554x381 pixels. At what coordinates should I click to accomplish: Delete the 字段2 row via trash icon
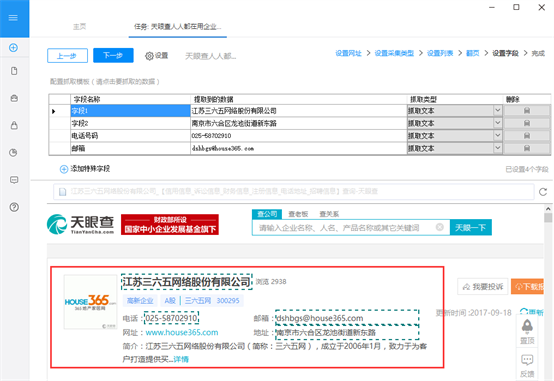[526, 123]
